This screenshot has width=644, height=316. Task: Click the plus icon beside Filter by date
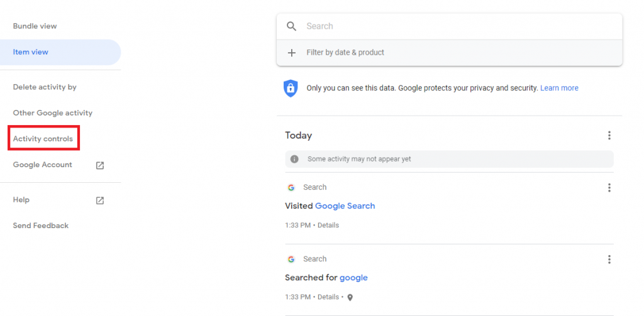click(x=292, y=53)
